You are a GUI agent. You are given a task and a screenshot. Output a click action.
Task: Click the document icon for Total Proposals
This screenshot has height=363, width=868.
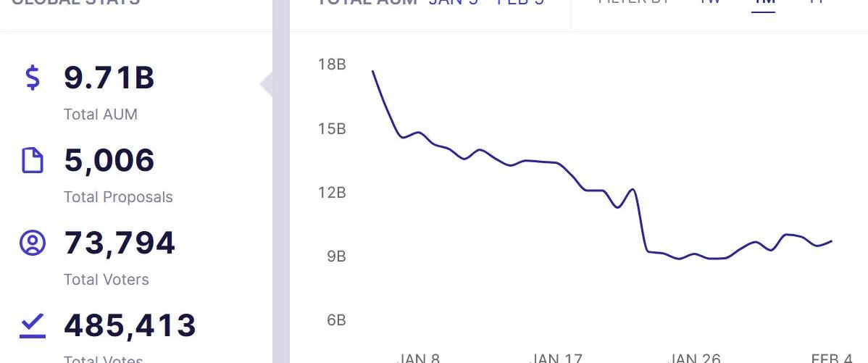coord(33,160)
